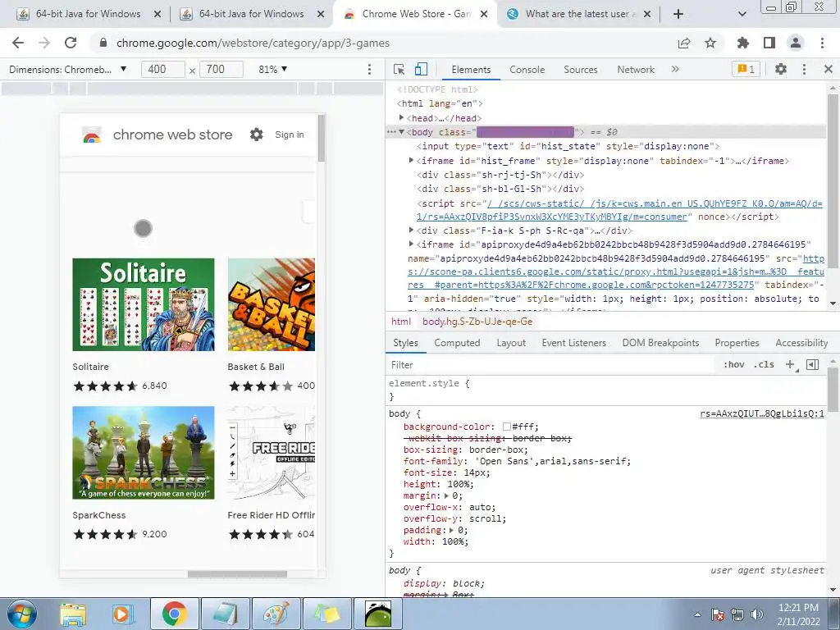Switch to first 64-bit Java browser tab
The height and width of the screenshot is (630, 840).
[89, 14]
